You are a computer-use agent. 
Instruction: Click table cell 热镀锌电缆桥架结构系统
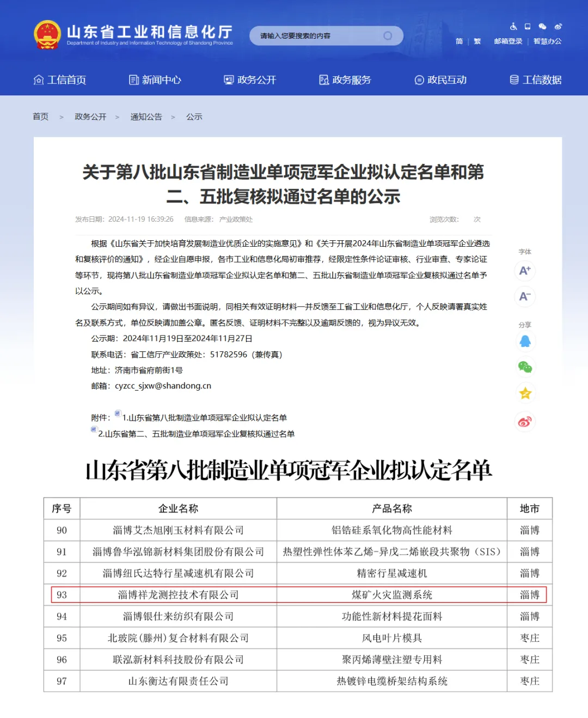pyautogui.click(x=392, y=682)
